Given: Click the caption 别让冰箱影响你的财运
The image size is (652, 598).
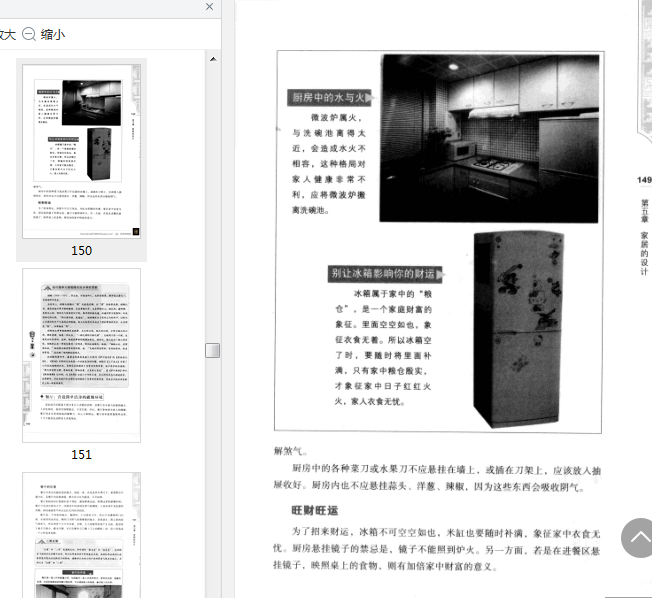Looking at the screenshot, I should point(385,274).
